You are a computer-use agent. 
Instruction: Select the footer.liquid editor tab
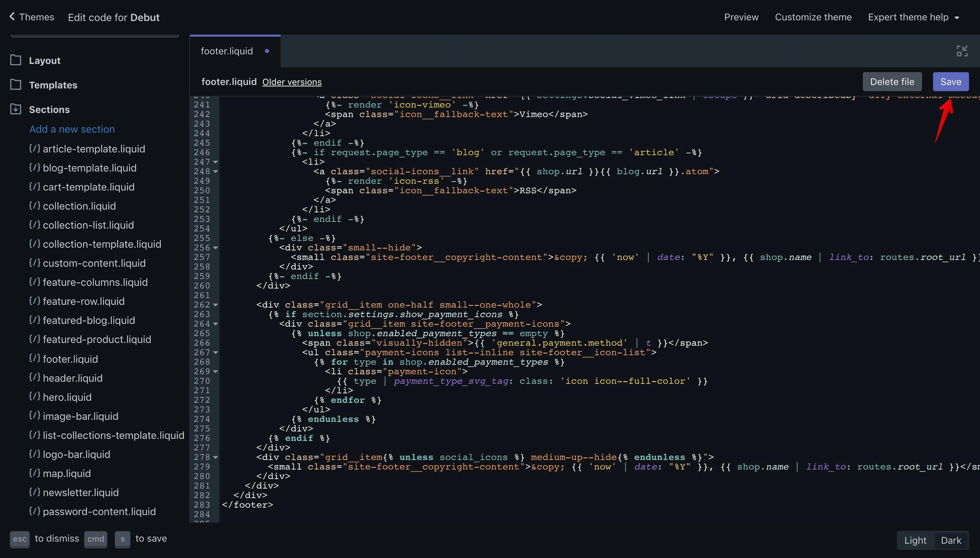(x=235, y=51)
